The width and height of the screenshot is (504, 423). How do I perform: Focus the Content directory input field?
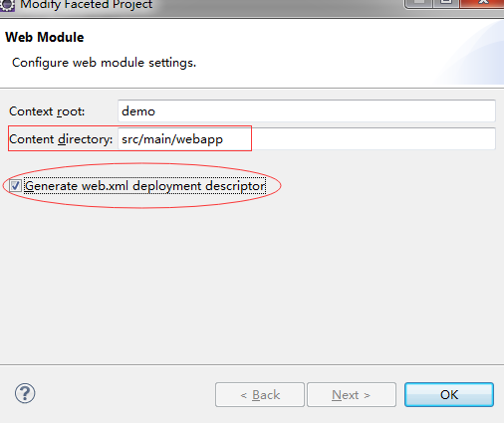tap(307, 138)
